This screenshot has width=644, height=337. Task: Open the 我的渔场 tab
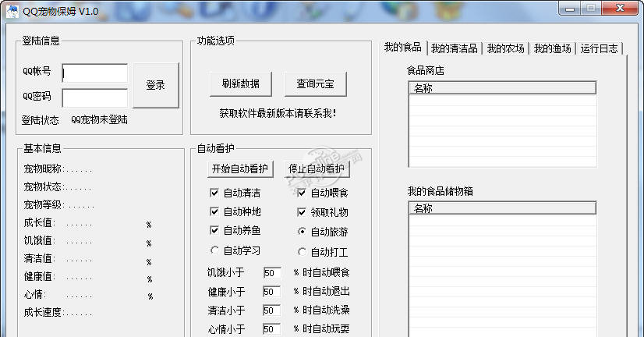pyautogui.click(x=553, y=48)
